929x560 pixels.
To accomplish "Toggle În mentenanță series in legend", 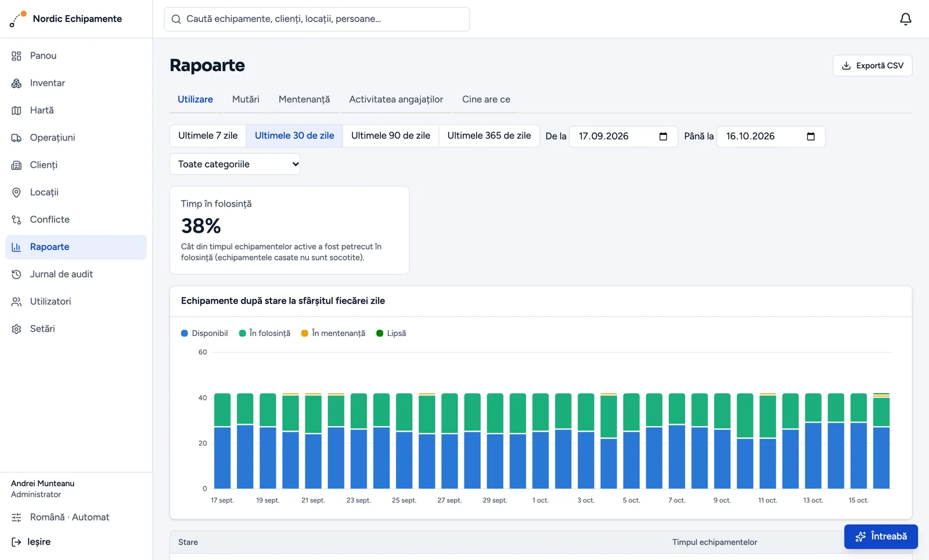I will tap(333, 333).
